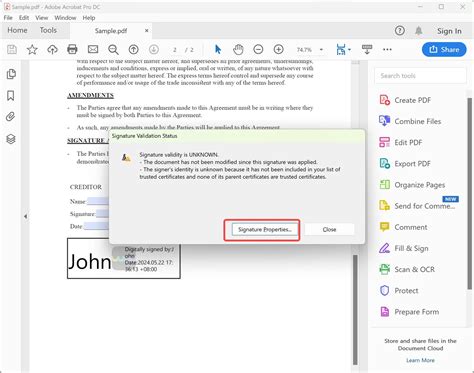474x373 pixels.
Task: Print the document with the printer icon
Action: 72,50
